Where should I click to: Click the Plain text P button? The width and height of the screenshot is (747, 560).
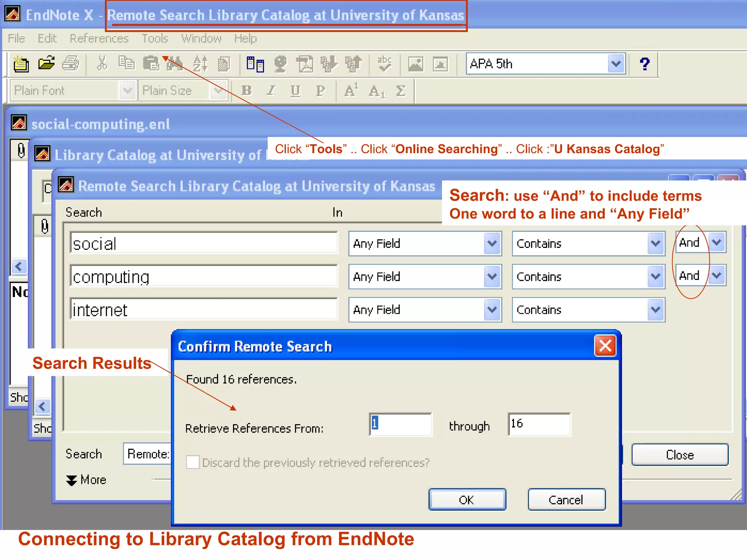click(320, 90)
